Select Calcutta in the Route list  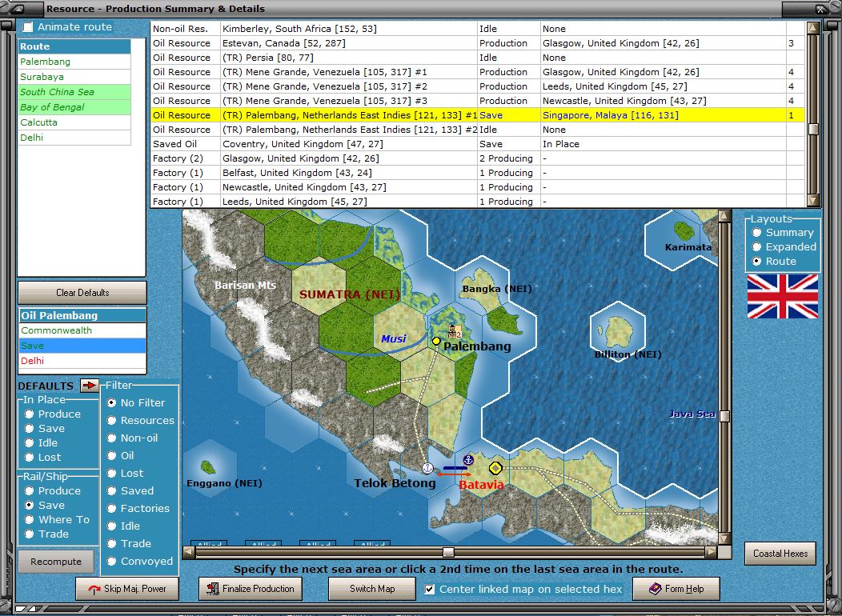[74, 122]
